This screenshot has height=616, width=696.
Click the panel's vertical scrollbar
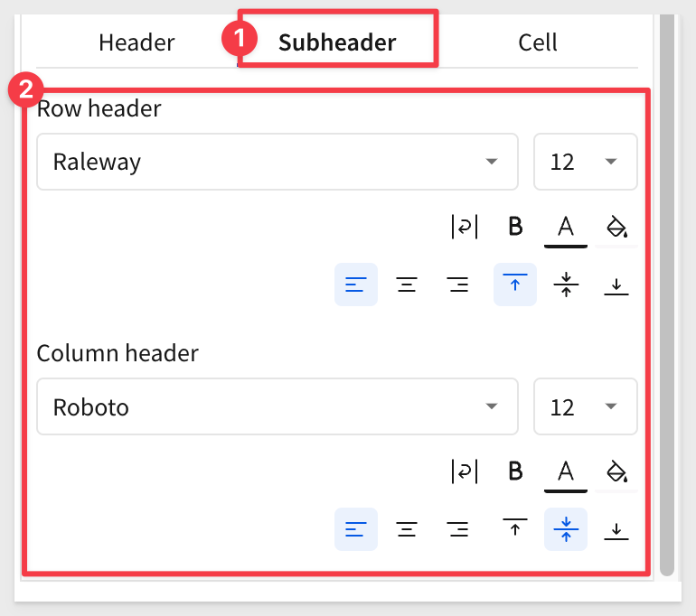(667, 295)
